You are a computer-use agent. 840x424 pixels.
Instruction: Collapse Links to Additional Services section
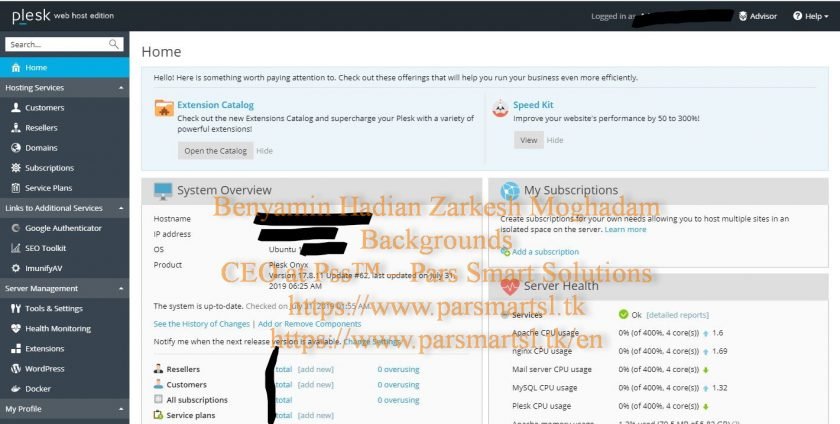121,208
